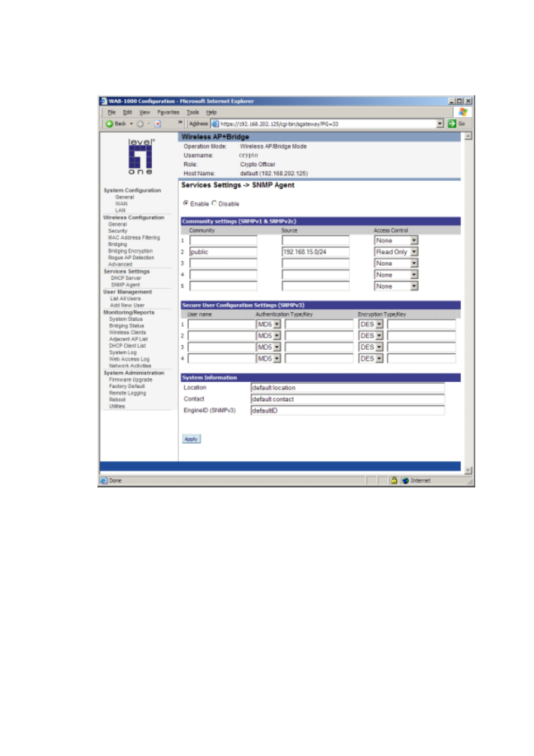
Task: Click the Contact field with default contact
Action: 348,399
